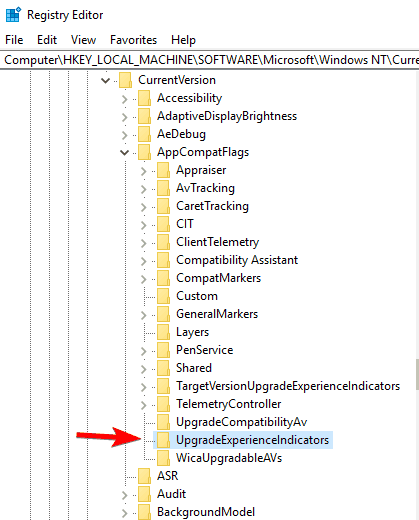Click the tree pane vertical scrollbar thumb
The image size is (419, 520).
pyautogui.click(x=417, y=374)
